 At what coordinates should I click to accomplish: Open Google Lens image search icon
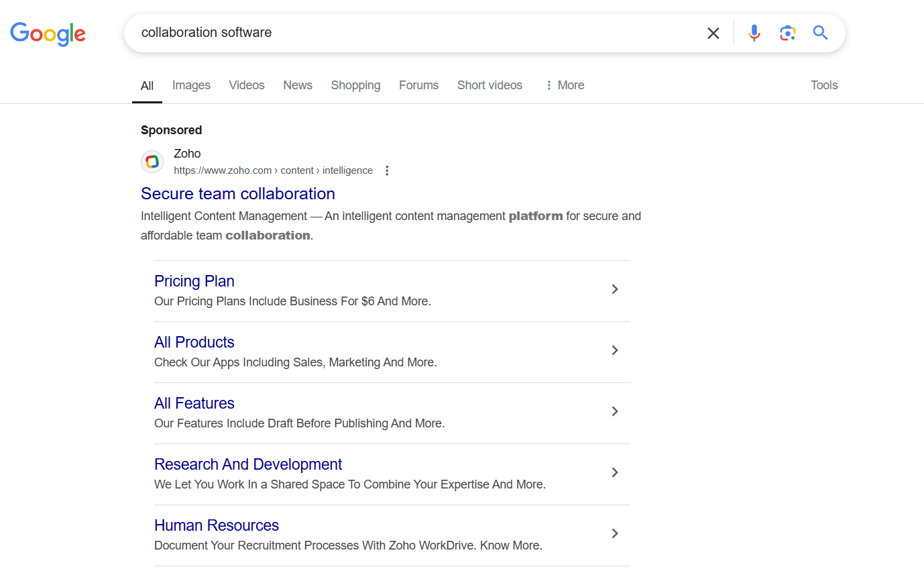pyautogui.click(x=787, y=33)
